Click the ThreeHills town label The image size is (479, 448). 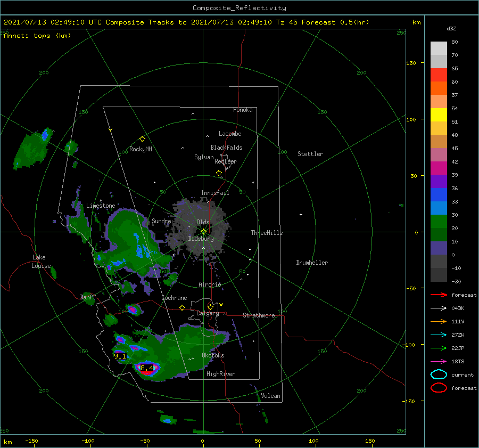pyautogui.click(x=267, y=233)
